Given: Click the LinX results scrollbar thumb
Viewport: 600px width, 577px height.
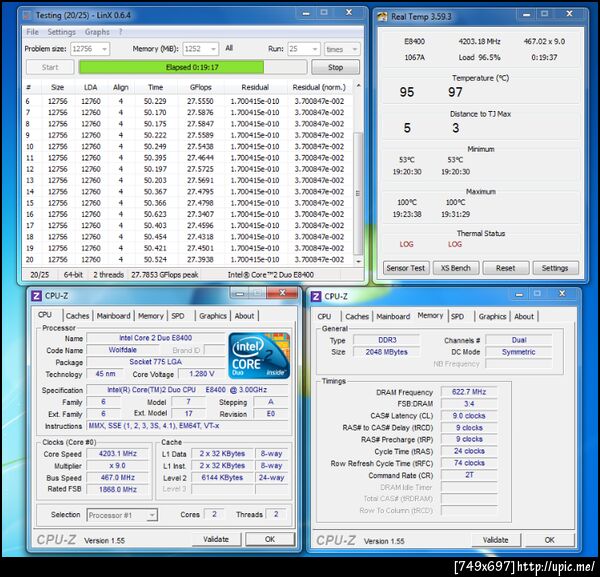Looking at the screenshot, I should [358, 193].
